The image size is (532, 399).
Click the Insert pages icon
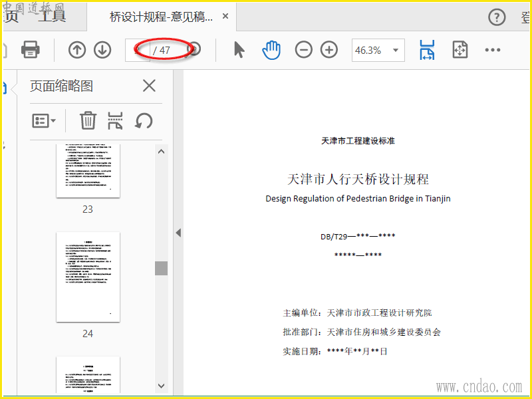coord(115,121)
